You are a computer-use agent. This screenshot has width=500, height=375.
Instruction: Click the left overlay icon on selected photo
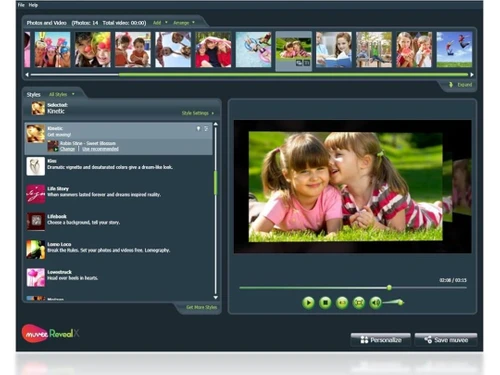(x=299, y=62)
